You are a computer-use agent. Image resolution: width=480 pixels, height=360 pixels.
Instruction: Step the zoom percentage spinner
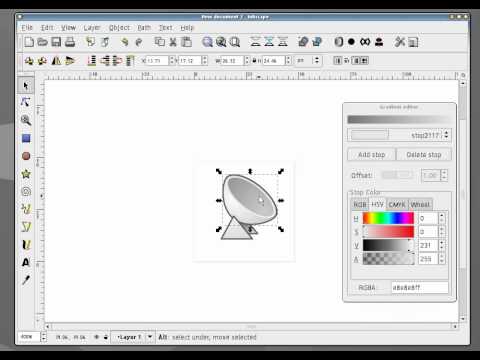[x=43, y=337]
